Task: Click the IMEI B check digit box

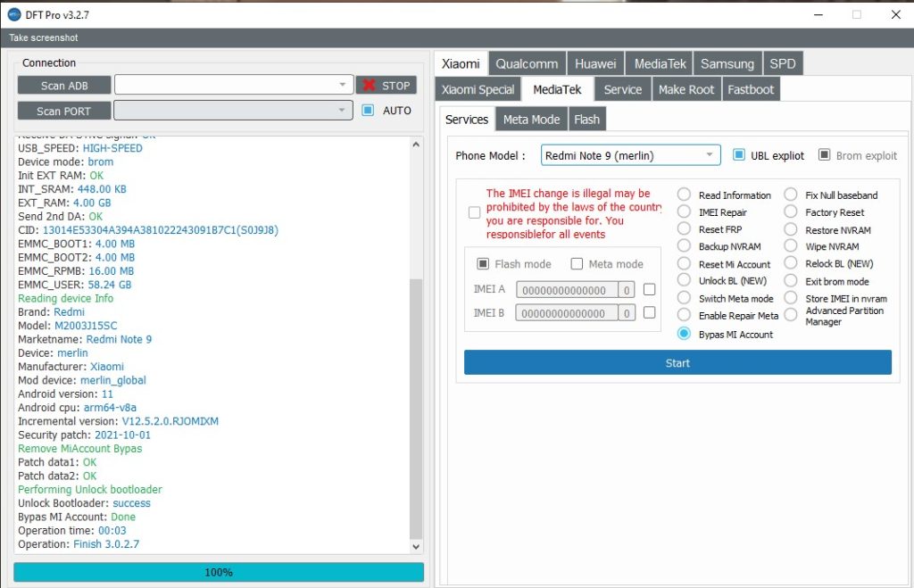Action: (x=627, y=313)
